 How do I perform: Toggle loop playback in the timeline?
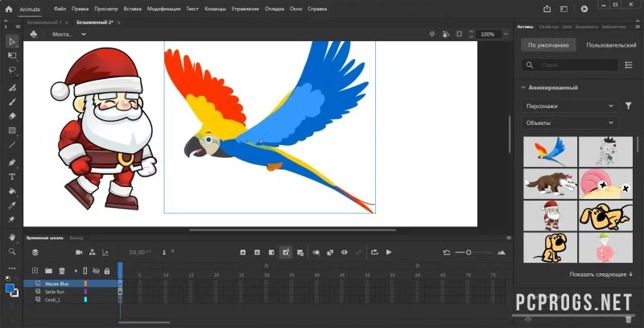click(x=374, y=252)
